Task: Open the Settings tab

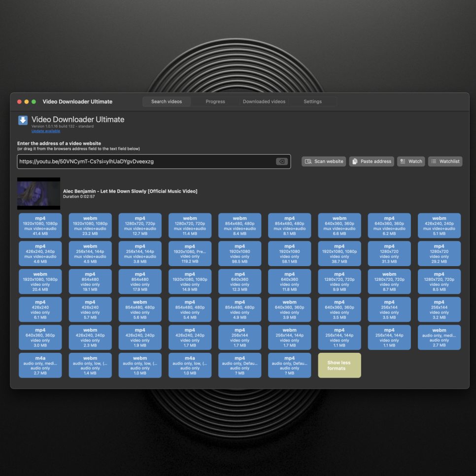Action: click(x=313, y=102)
